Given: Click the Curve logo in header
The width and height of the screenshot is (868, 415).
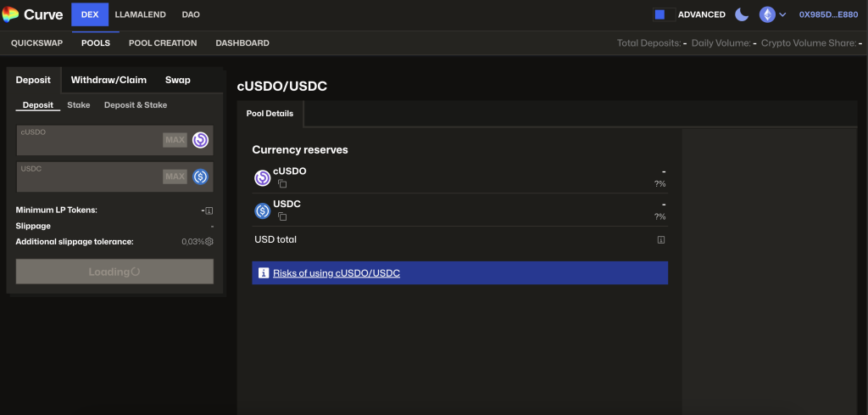Looking at the screenshot, I should [x=32, y=14].
